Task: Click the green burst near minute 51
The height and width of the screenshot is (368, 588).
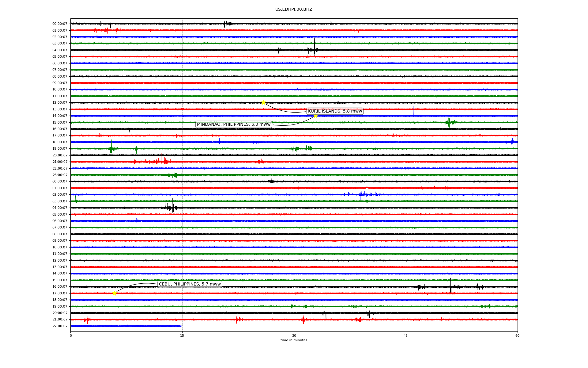Action: (x=449, y=122)
